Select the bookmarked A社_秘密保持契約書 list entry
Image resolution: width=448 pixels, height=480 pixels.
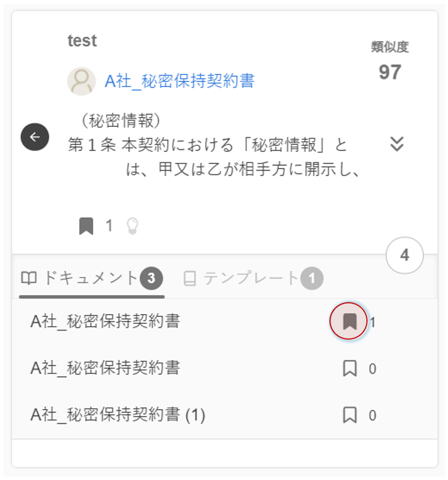[105, 321]
